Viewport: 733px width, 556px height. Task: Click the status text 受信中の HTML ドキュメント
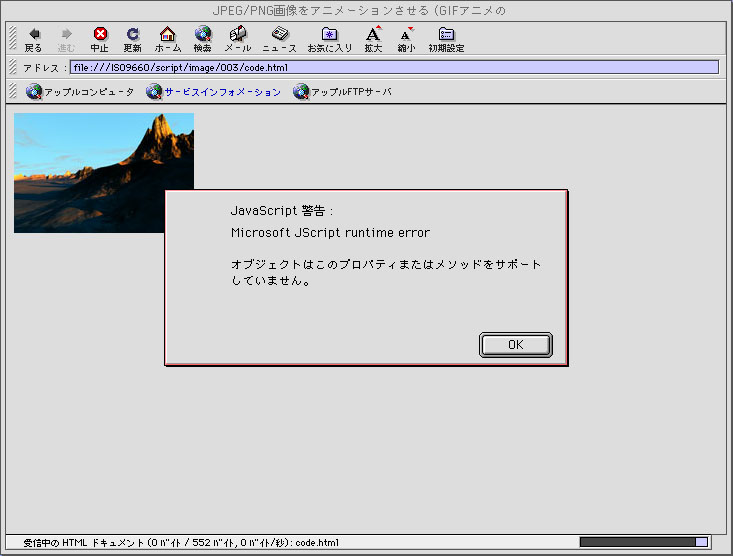click(84, 542)
